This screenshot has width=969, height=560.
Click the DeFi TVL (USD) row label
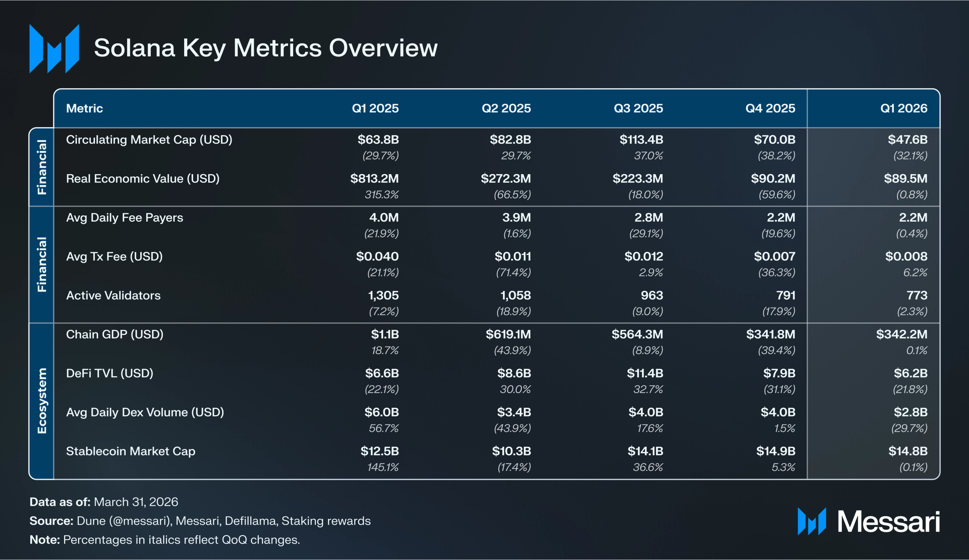pyautogui.click(x=110, y=373)
